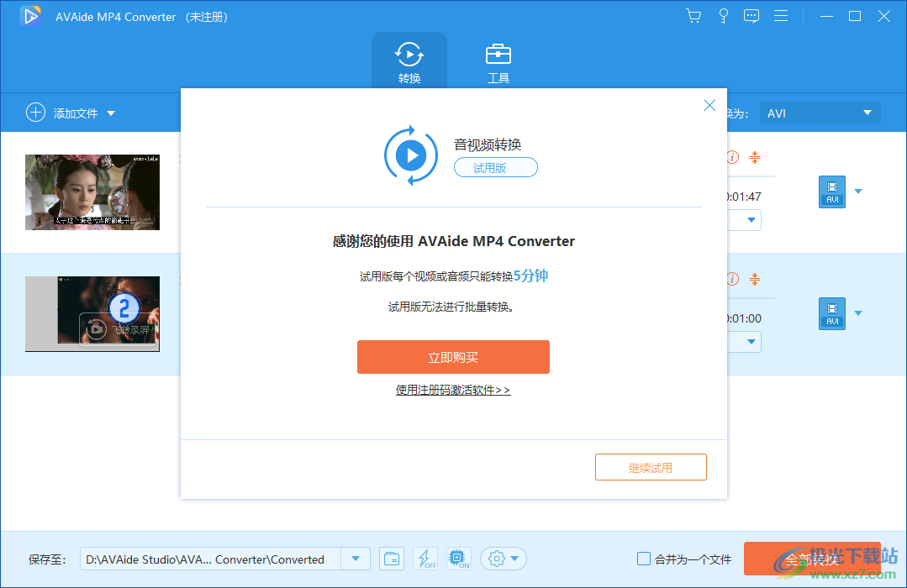Click 继续试用 to continue trial
The image size is (907, 588).
pos(651,467)
